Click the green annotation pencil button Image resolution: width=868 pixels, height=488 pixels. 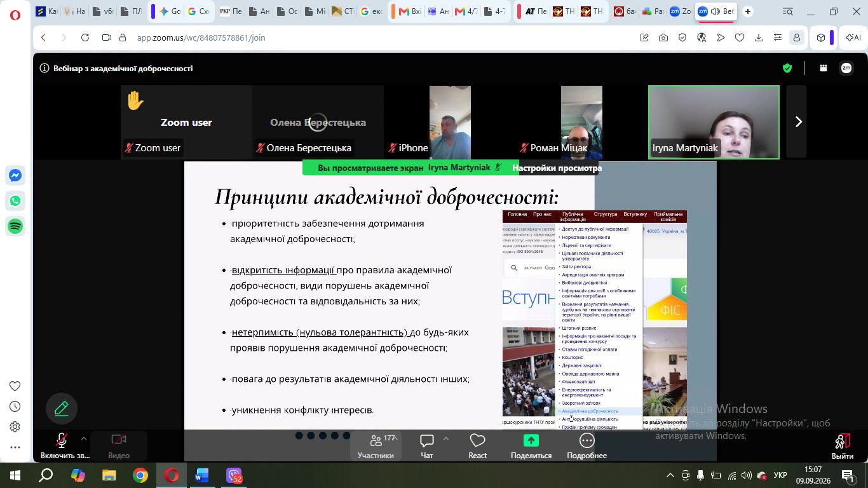pos(62,409)
